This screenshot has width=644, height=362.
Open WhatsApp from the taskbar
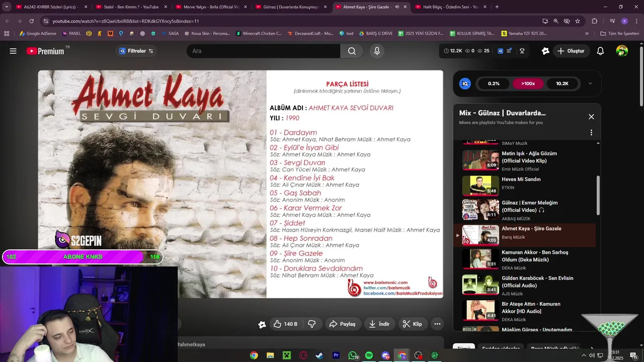353,355
